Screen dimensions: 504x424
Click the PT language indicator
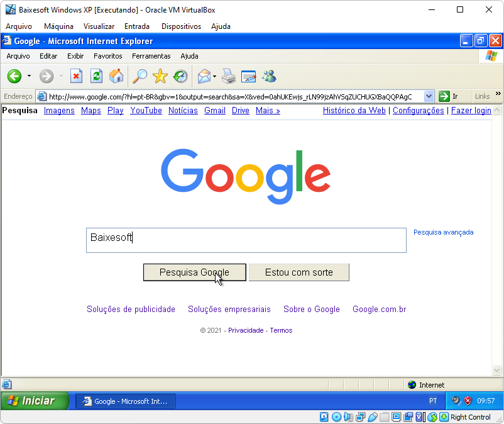tap(433, 401)
